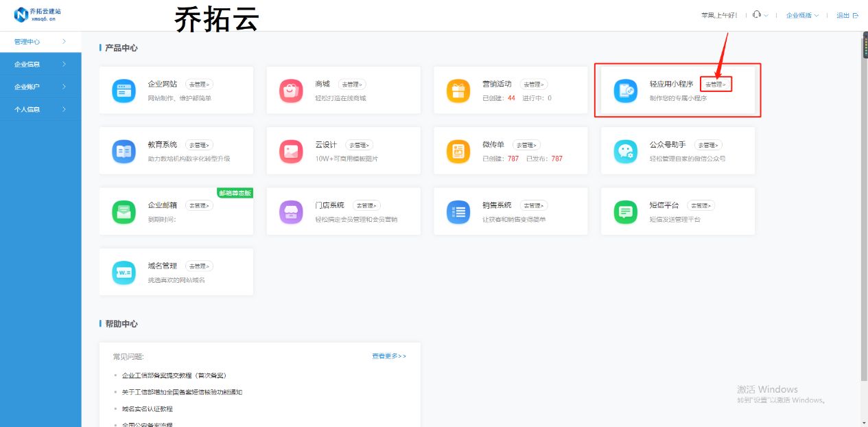Click 去管理 on 轻应用小程序 card
The width and height of the screenshot is (868, 427).
point(715,84)
